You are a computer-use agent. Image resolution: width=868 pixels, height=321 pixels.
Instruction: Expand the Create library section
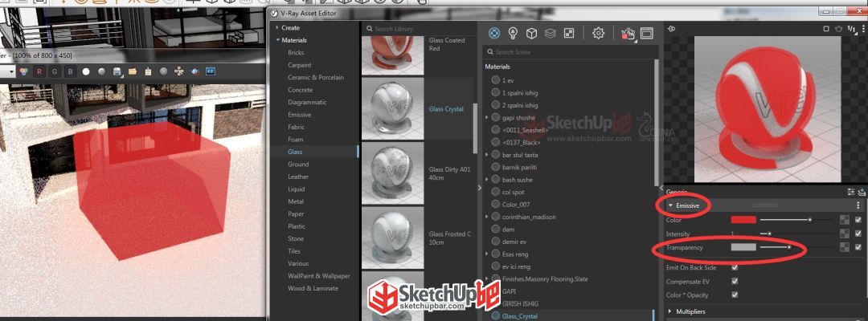tap(278, 27)
